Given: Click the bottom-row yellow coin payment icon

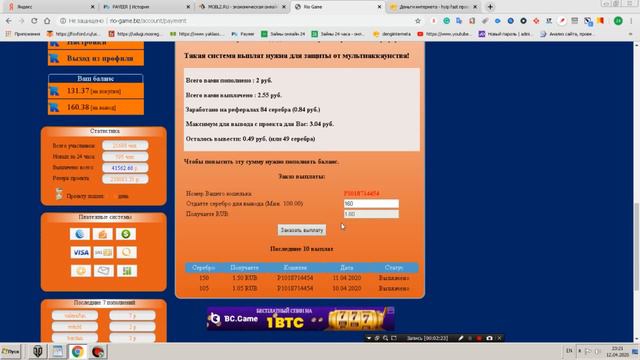Looking at the screenshot, I should pyautogui.click(x=80, y=271).
